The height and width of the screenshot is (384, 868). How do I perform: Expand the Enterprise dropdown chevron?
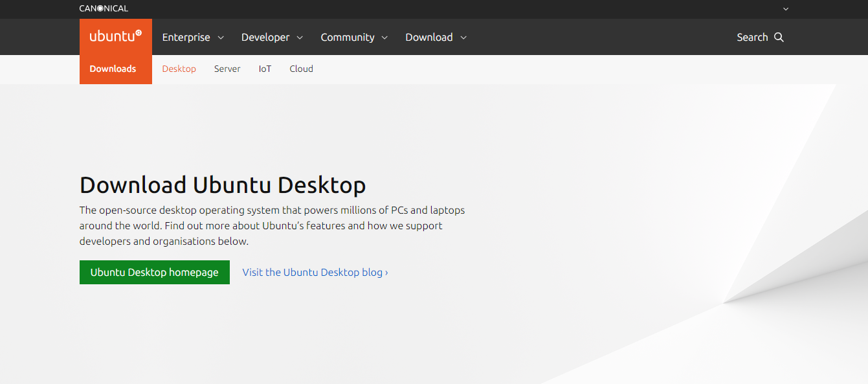point(221,38)
